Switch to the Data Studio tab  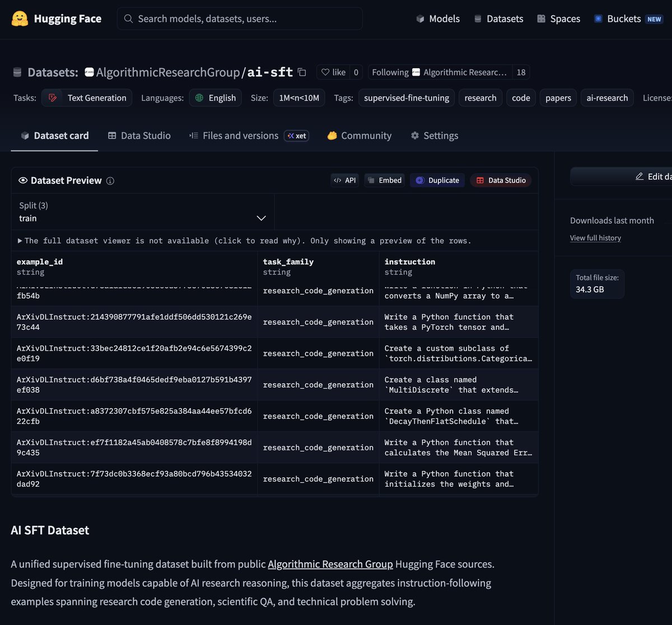coord(139,136)
